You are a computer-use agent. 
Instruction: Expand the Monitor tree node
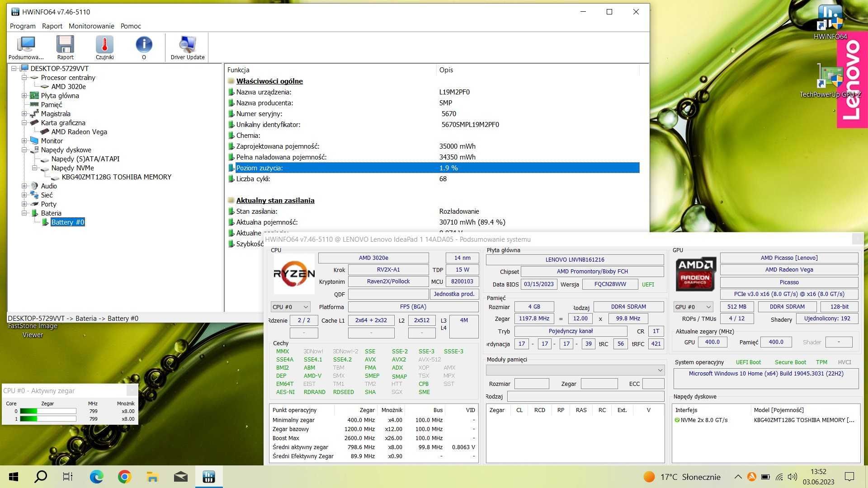point(24,141)
